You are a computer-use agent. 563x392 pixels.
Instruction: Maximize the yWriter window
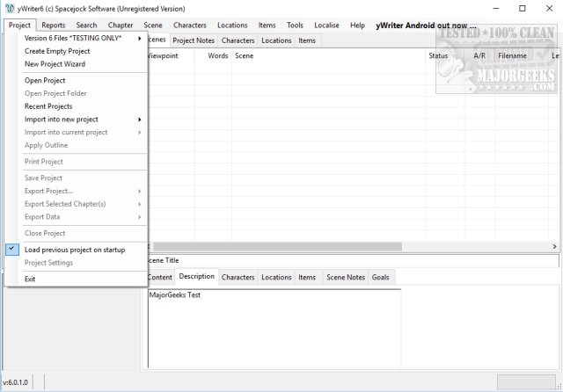(x=523, y=9)
